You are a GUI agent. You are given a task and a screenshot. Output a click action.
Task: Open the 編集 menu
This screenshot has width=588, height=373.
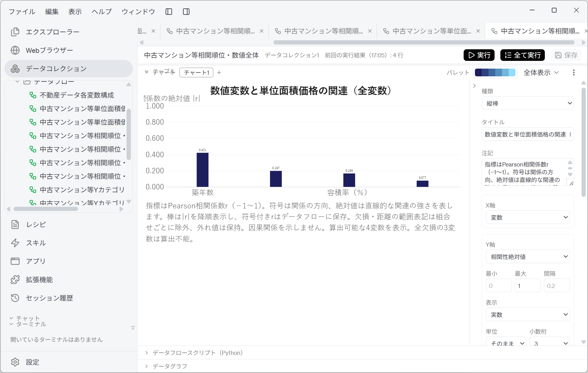coord(52,12)
